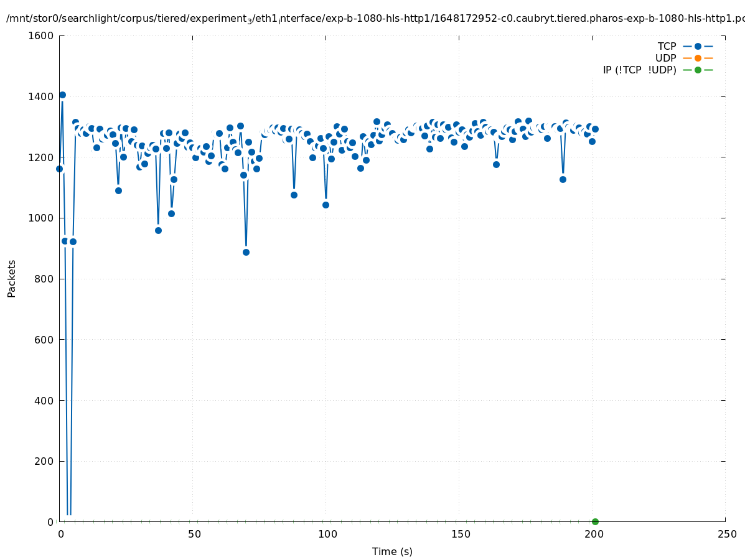Click the last TCP data point near 200 seconds
This screenshot has height=560, width=745.
tap(595, 129)
